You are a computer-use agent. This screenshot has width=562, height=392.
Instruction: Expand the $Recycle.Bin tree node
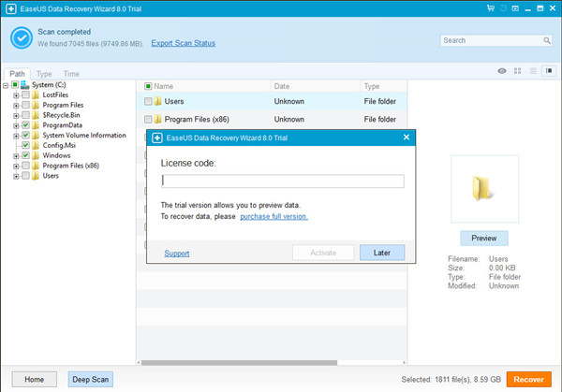pyautogui.click(x=16, y=116)
